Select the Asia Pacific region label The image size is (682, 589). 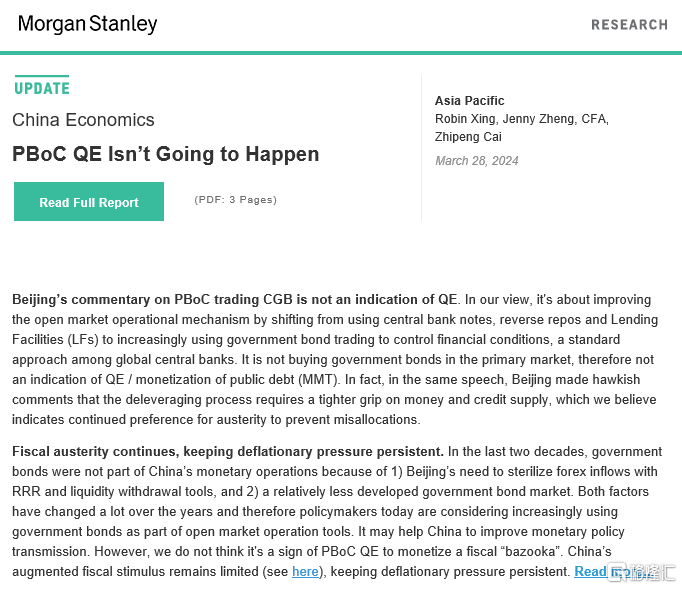[469, 101]
